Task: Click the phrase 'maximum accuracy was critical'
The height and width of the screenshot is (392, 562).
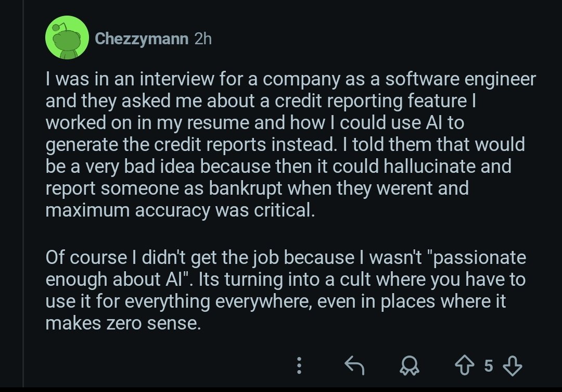Action: pyautogui.click(x=181, y=211)
